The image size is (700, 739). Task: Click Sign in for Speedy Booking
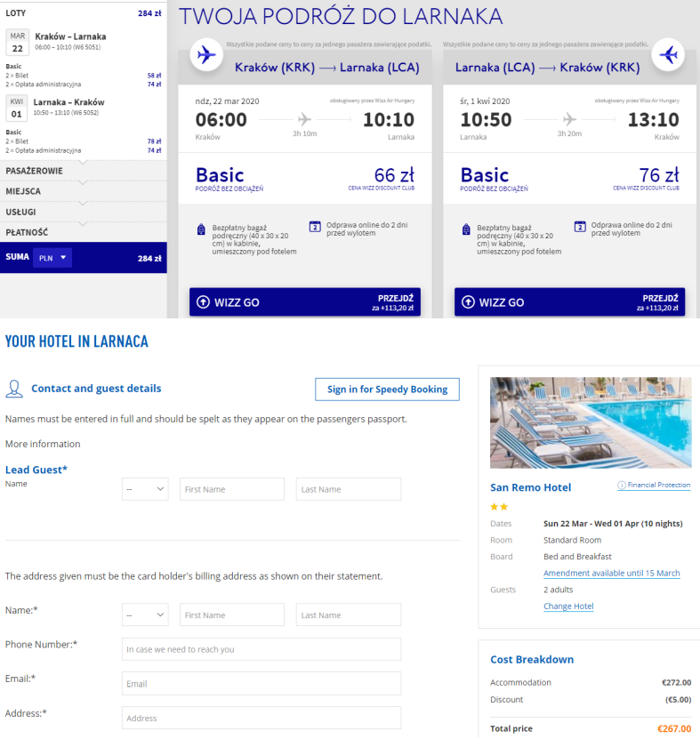(387, 390)
